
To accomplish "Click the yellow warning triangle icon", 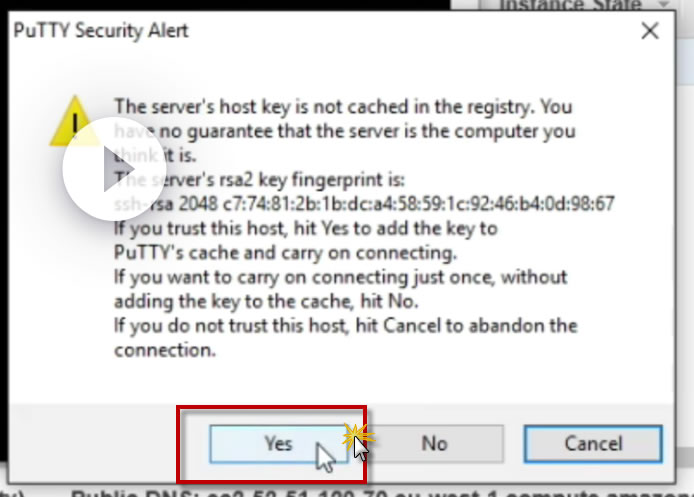I will tap(74, 121).
